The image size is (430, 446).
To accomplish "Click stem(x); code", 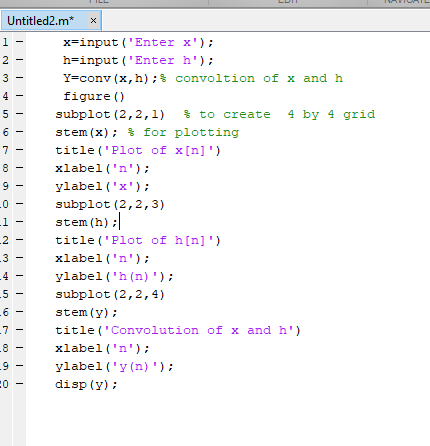I will click(86, 133).
